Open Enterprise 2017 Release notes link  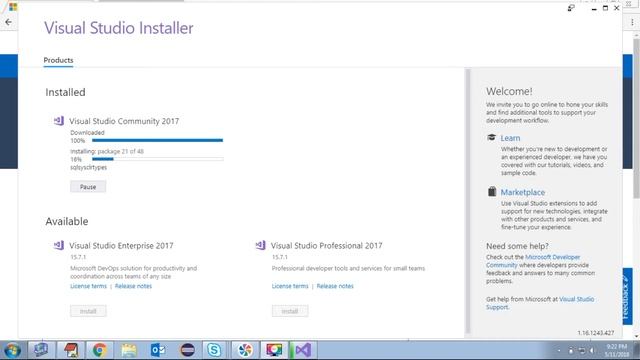pyautogui.click(x=133, y=286)
